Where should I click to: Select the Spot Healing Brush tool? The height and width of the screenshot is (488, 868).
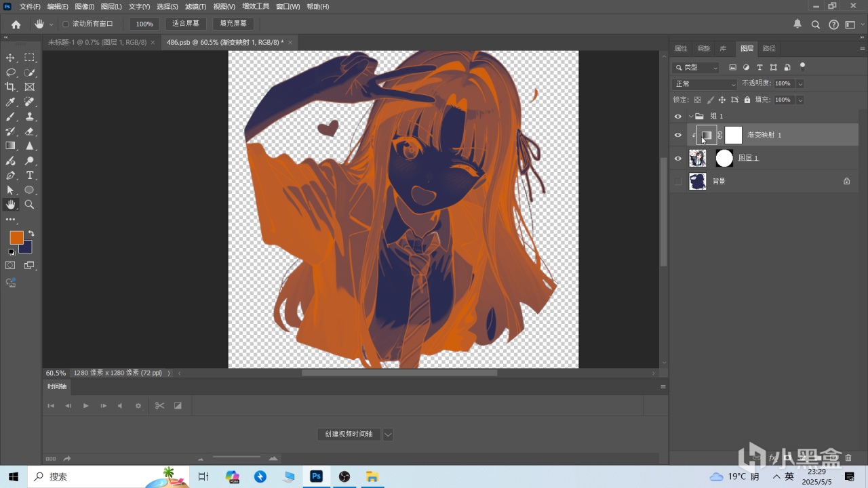pyautogui.click(x=30, y=102)
